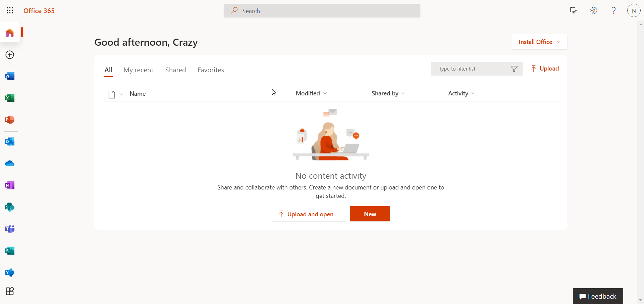Viewport: 644px width, 304px height.
Task: Open Outlook from the app rail
Action: (10, 142)
